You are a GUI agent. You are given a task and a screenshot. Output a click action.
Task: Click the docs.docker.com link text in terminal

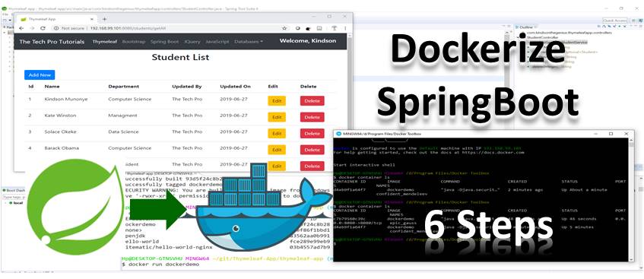[x=493, y=153]
